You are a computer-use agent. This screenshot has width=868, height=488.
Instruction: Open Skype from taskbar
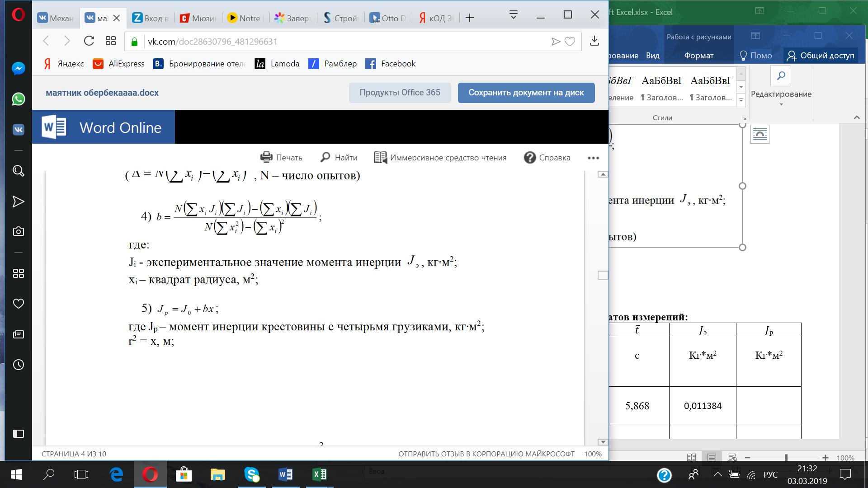click(x=251, y=474)
